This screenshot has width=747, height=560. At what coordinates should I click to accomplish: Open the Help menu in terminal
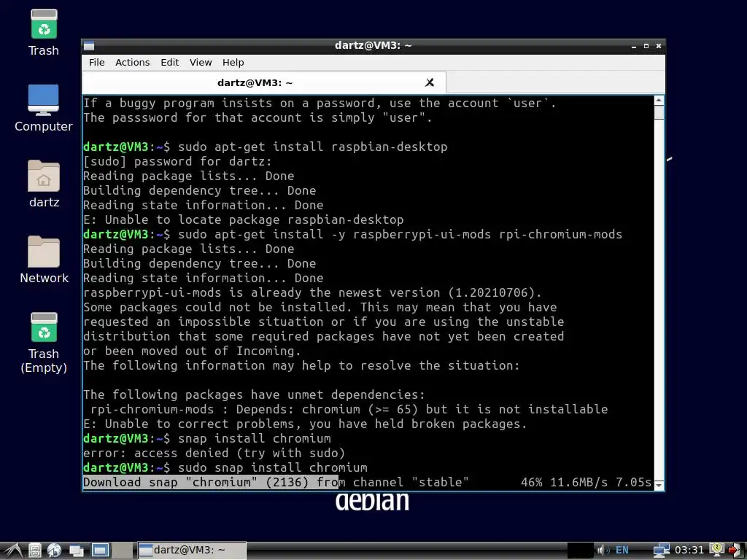[233, 63]
